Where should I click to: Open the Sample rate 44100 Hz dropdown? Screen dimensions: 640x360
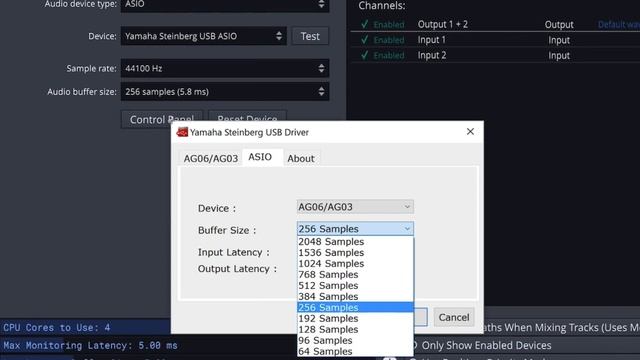[x=225, y=68]
